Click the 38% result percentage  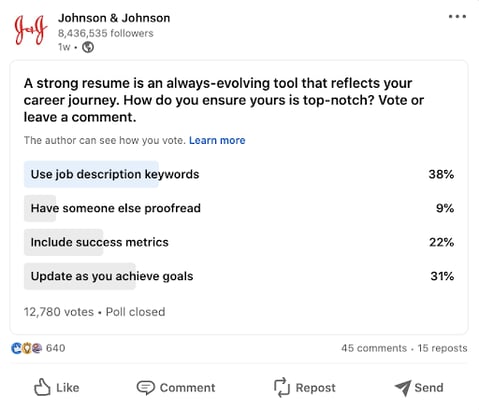coord(441,174)
